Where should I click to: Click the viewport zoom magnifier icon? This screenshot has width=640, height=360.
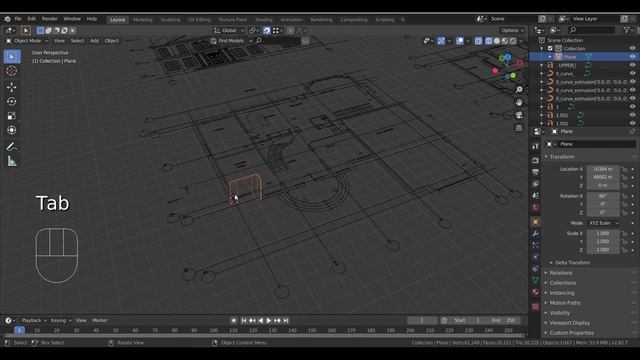tap(519, 89)
